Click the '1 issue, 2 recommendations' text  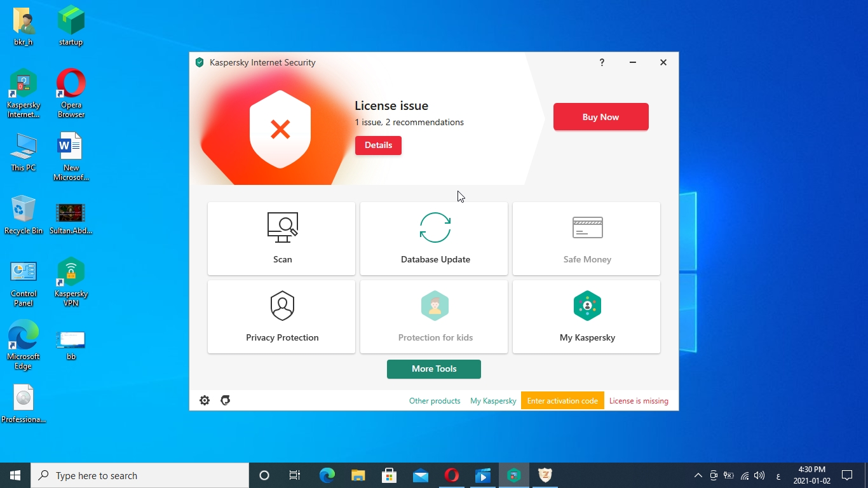409,122
